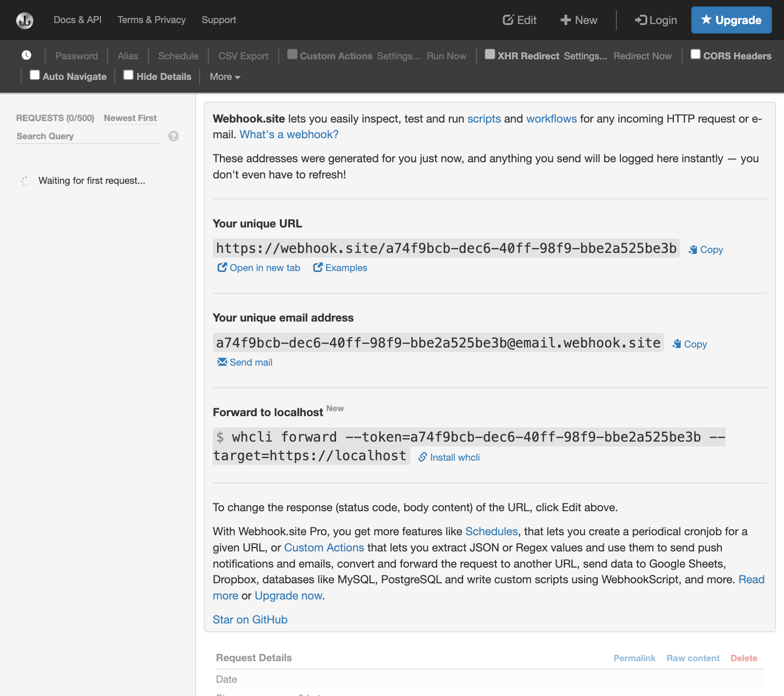Open the request history clock icon
Image resolution: width=784 pixels, height=696 pixels.
point(26,55)
